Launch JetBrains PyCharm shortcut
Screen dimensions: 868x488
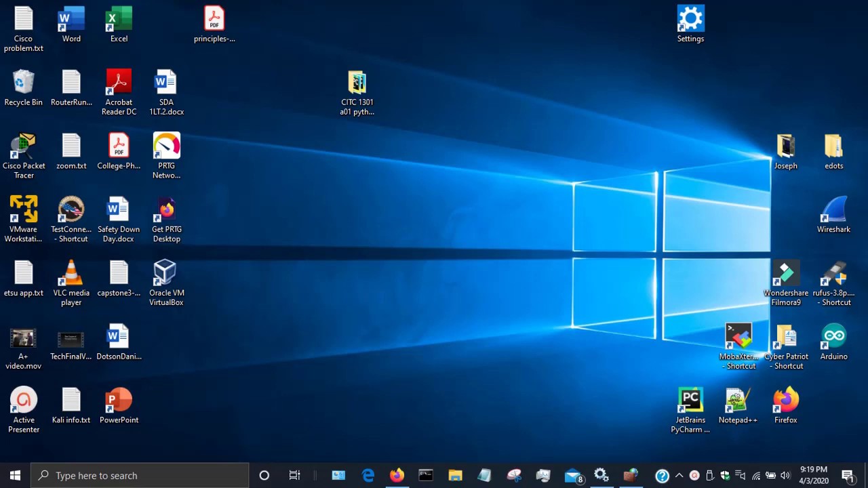(x=690, y=411)
